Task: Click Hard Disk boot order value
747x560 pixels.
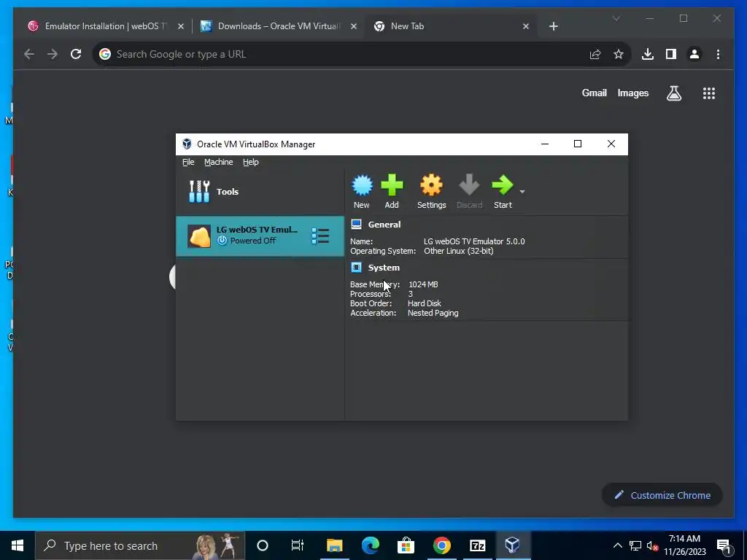Action: 424,303
